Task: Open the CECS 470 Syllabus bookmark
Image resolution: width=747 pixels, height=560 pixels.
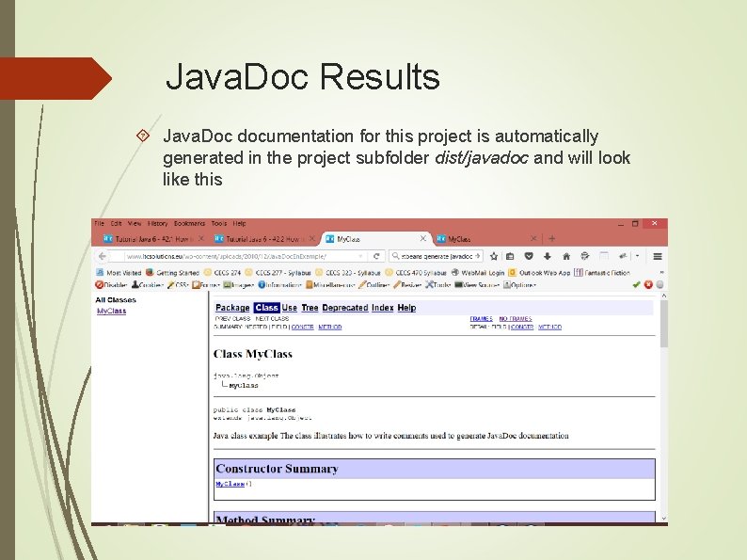Action: pos(416,273)
